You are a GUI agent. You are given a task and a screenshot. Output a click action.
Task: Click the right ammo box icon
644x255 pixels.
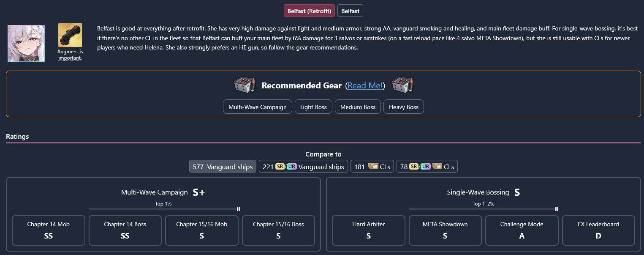click(402, 85)
